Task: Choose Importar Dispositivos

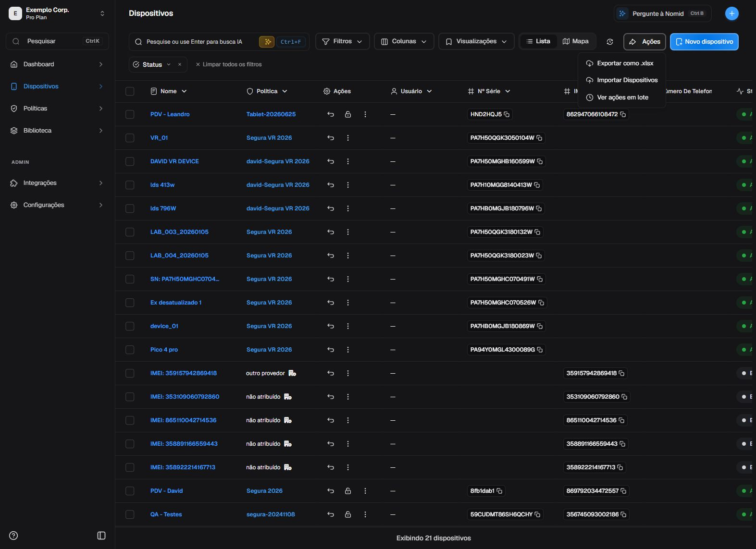Action: [x=621, y=80]
